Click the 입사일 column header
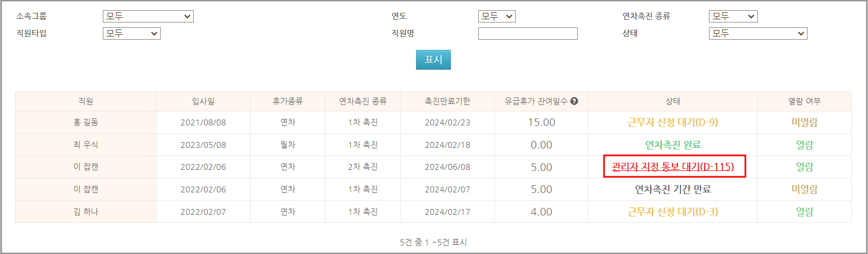The width and height of the screenshot is (868, 254). [x=203, y=101]
